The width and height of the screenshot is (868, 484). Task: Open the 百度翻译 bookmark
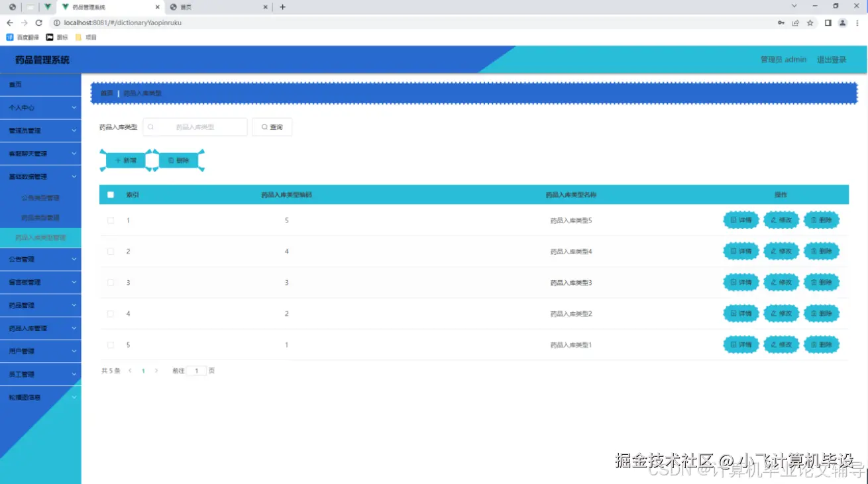(x=23, y=37)
